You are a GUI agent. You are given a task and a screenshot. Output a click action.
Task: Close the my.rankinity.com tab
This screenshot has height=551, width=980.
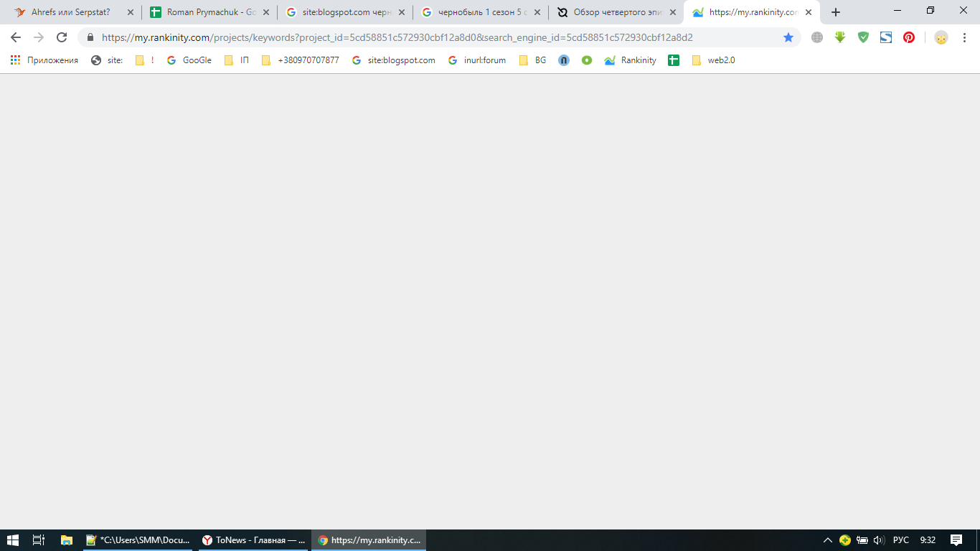(809, 12)
